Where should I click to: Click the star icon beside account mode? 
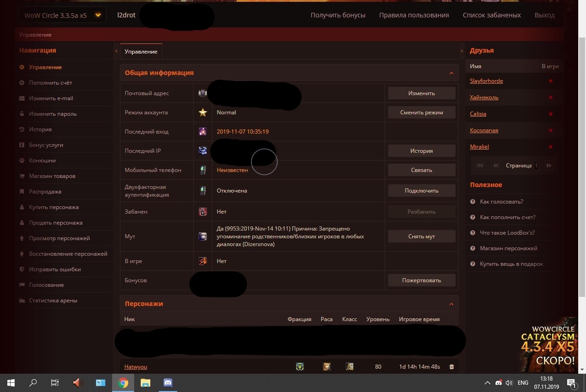click(x=203, y=113)
